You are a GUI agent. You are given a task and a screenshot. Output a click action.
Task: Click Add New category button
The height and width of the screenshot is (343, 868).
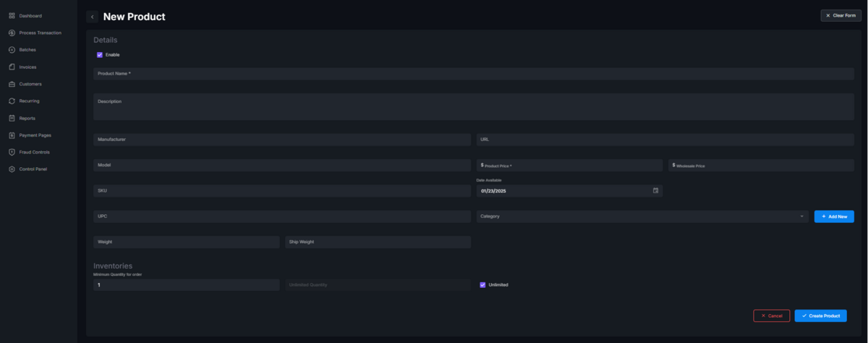(834, 216)
